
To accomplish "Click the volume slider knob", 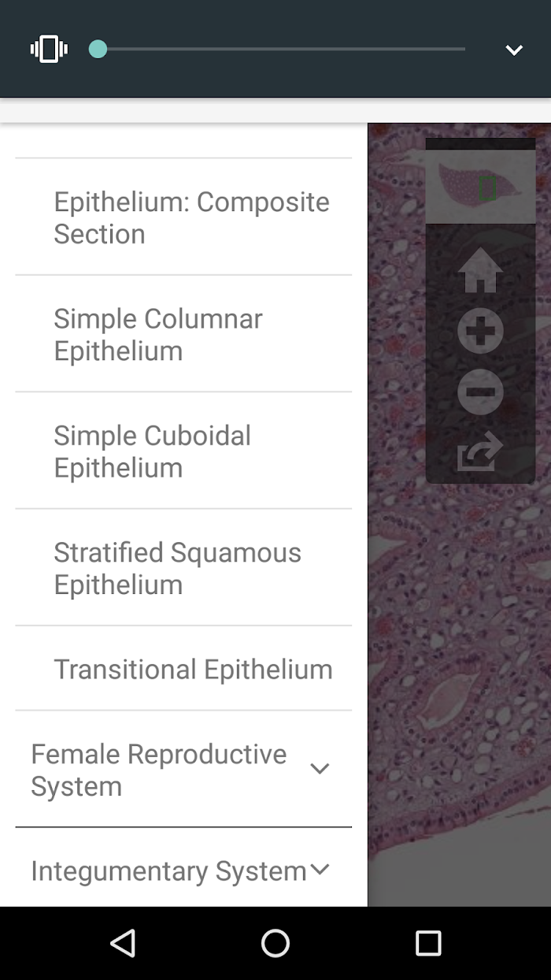I will coord(98,49).
